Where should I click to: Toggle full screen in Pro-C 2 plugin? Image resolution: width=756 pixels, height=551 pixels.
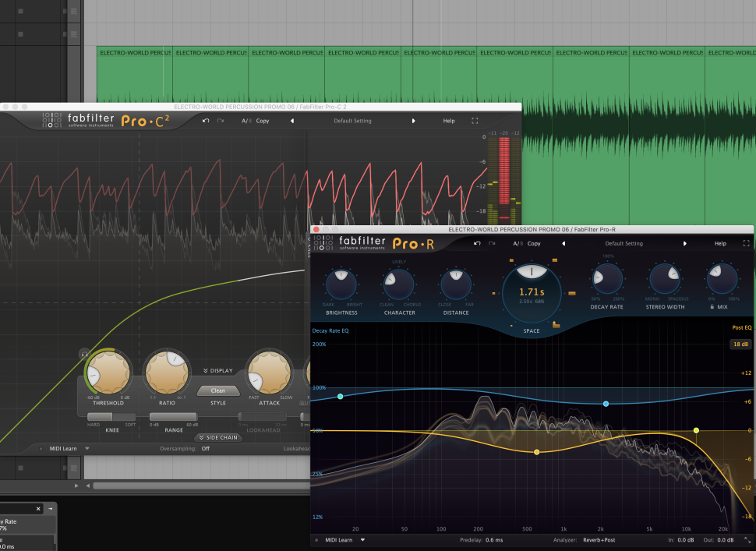click(x=475, y=121)
